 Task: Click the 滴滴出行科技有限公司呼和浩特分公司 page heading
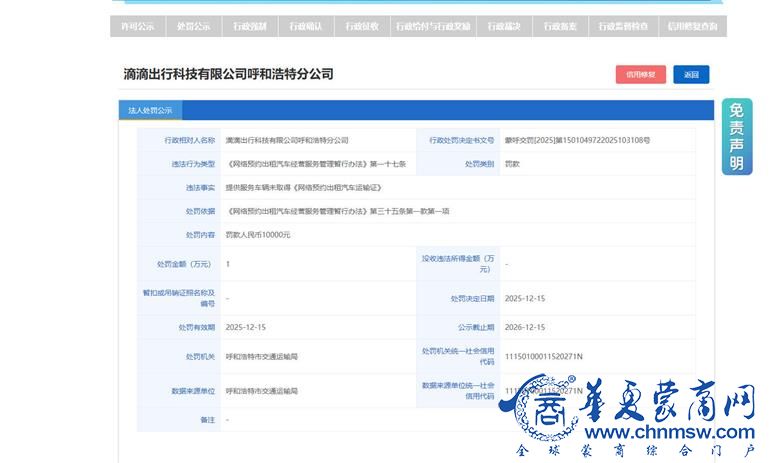(228, 74)
